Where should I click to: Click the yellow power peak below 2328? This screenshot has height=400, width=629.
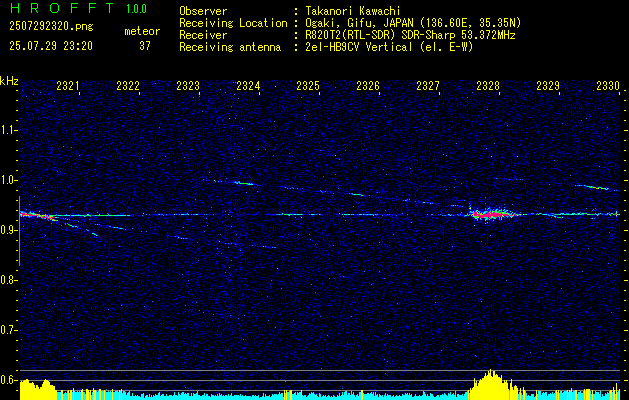coord(490,384)
